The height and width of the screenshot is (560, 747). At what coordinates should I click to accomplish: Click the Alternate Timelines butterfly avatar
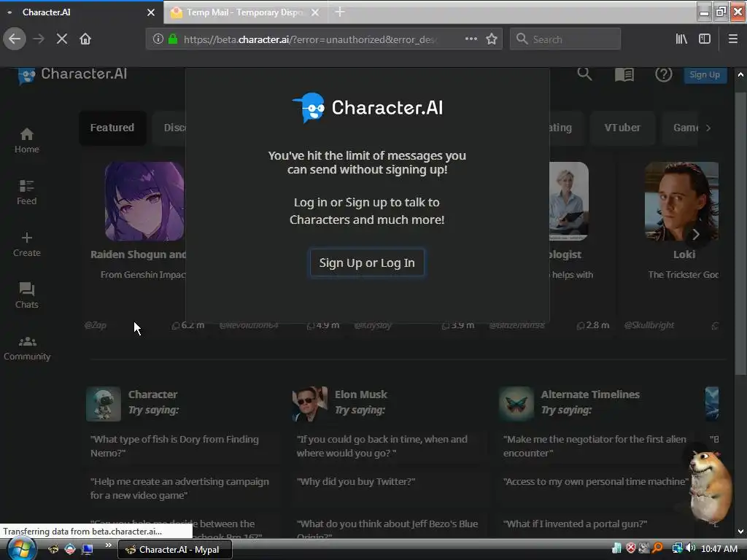click(516, 404)
